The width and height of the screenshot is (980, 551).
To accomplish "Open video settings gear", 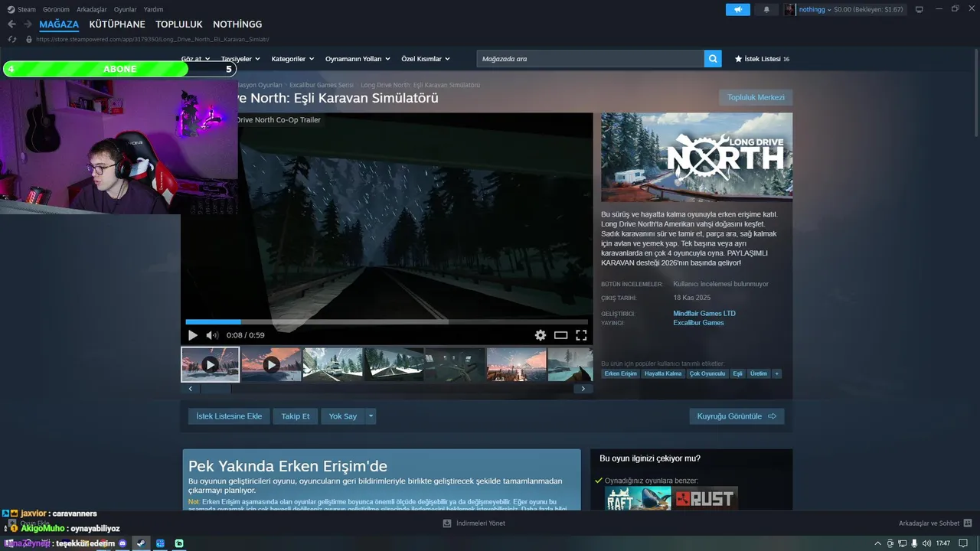I will coord(541,335).
